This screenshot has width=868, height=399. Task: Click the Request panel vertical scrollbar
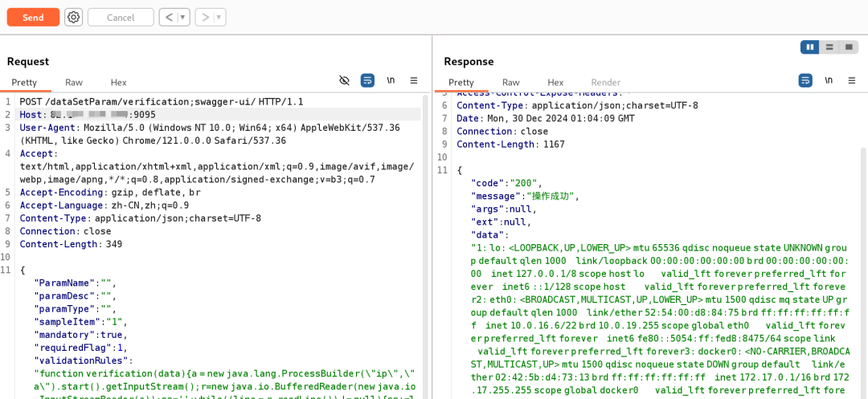coord(424,246)
